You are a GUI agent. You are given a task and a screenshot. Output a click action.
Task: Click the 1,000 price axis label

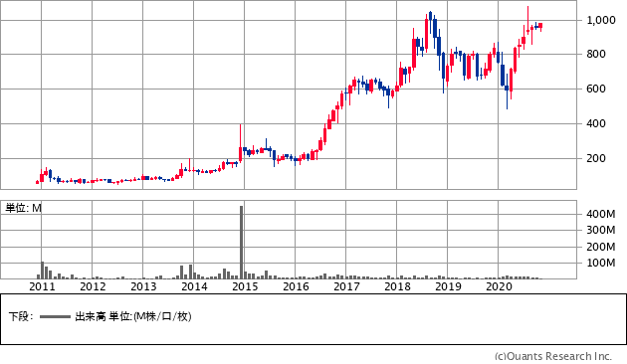(x=600, y=20)
